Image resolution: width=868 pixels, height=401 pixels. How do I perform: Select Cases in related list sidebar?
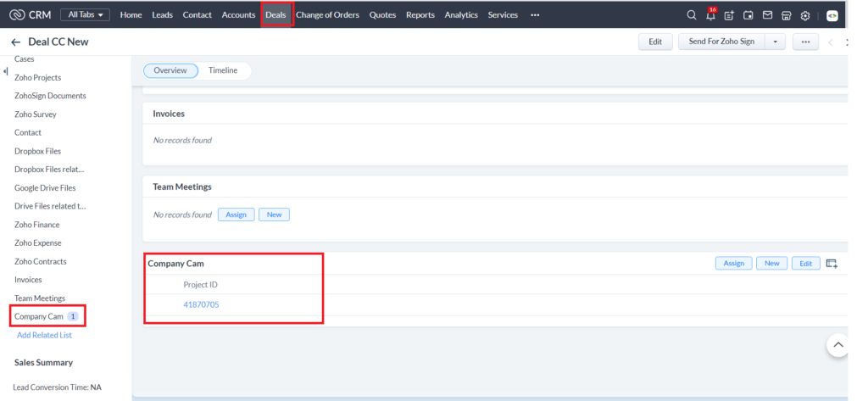coord(25,59)
